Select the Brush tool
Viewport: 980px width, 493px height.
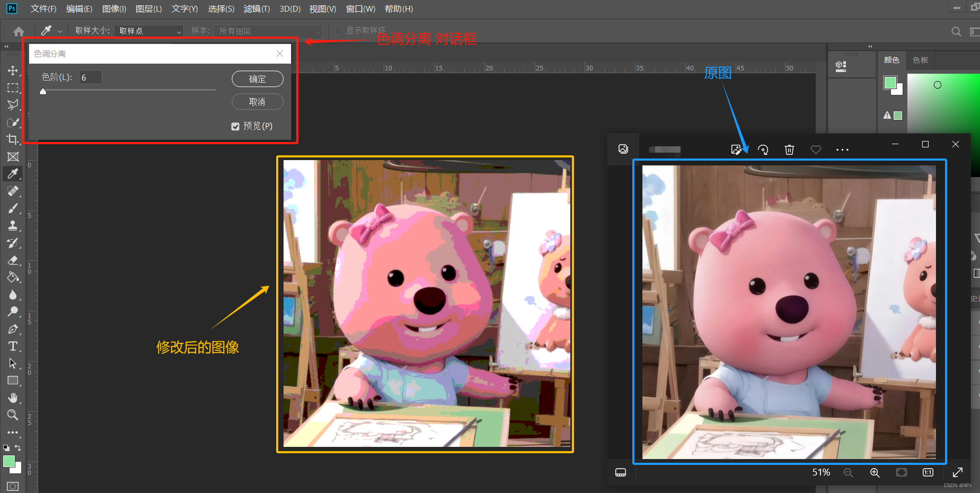13,208
